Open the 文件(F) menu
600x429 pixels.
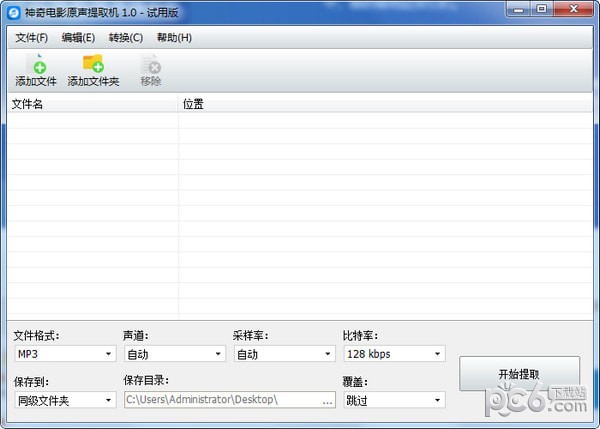click(31, 38)
